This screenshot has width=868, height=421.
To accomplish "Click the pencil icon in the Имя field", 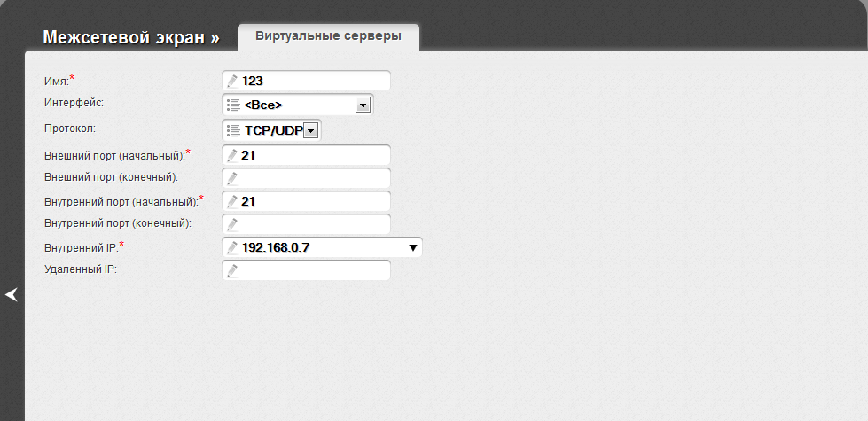I will coord(232,81).
